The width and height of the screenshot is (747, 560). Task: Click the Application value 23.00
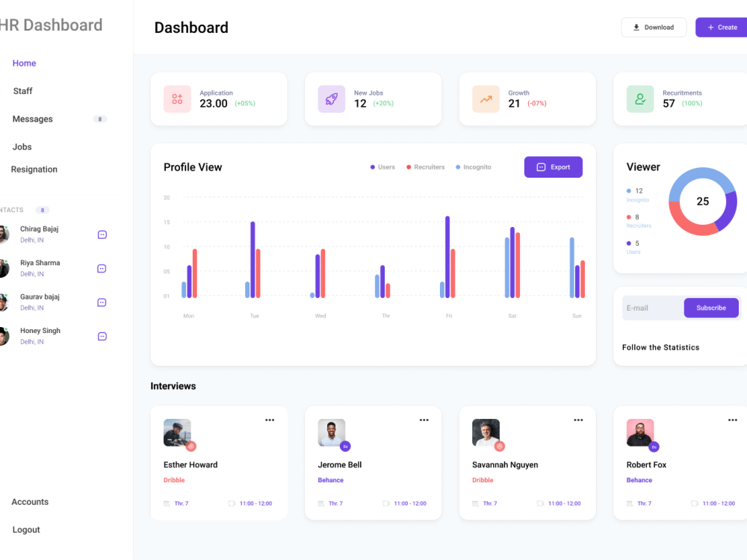pyautogui.click(x=214, y=103)
